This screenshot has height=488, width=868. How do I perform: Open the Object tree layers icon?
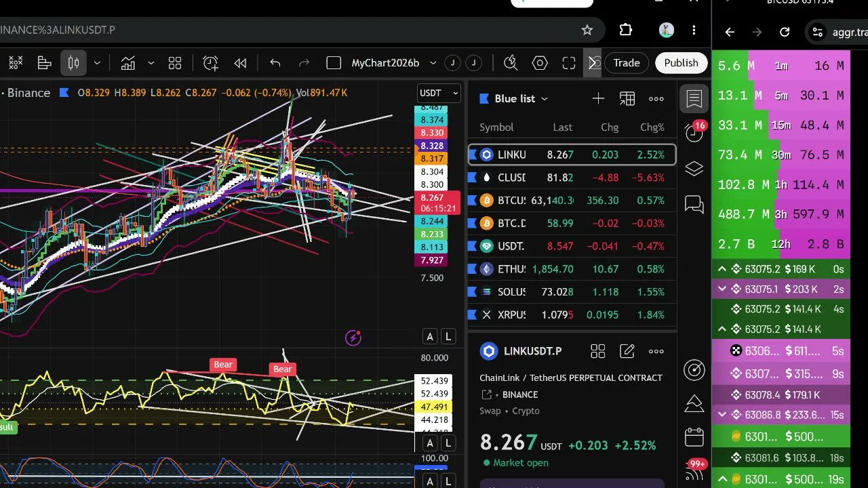click(x=694, y=169)
